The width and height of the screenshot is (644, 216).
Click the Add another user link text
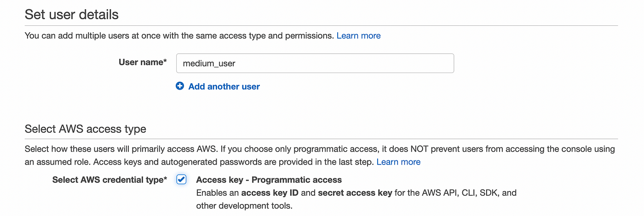pyautogui.click(x=224, y=86)
